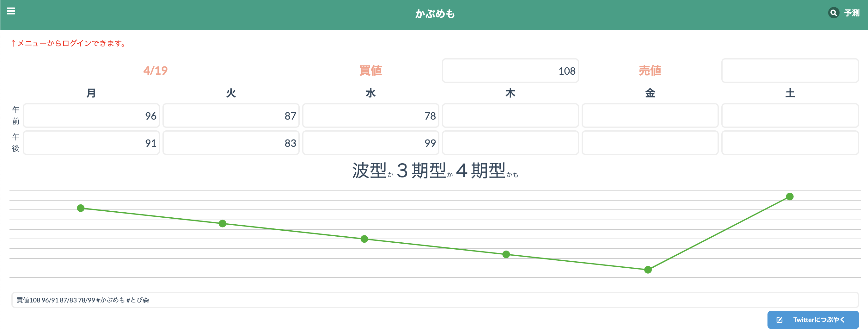Click the empty 売値 input field
The height and width of the screenshot is (336, 868).
[x=790, y=71]
